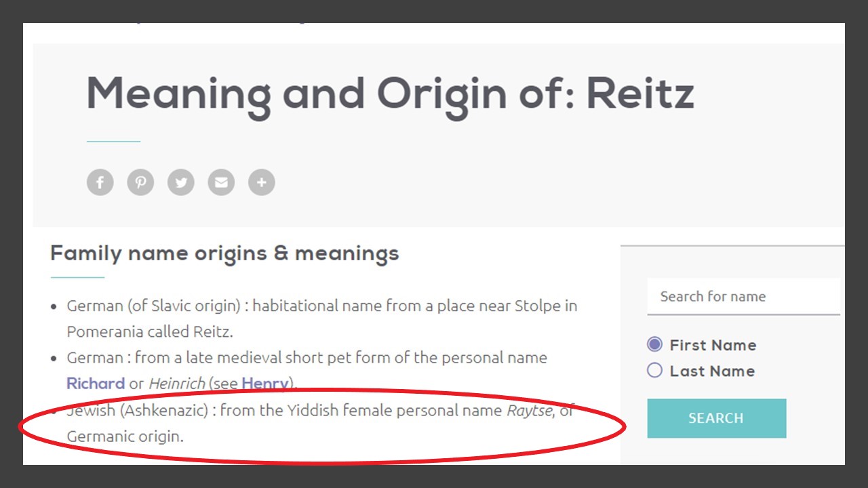Open more sharing options plus icon
This screenshot has width=868, height=488.
tap(262, 182)
